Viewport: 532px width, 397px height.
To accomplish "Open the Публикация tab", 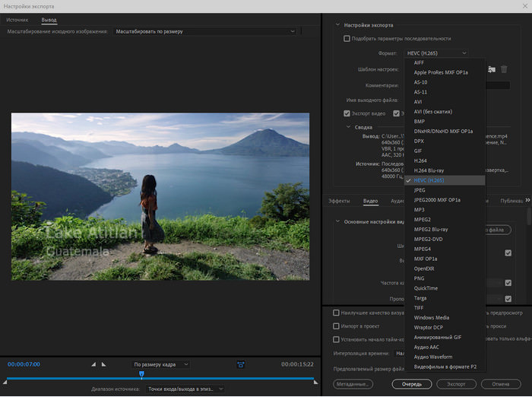I will point(511,201).
